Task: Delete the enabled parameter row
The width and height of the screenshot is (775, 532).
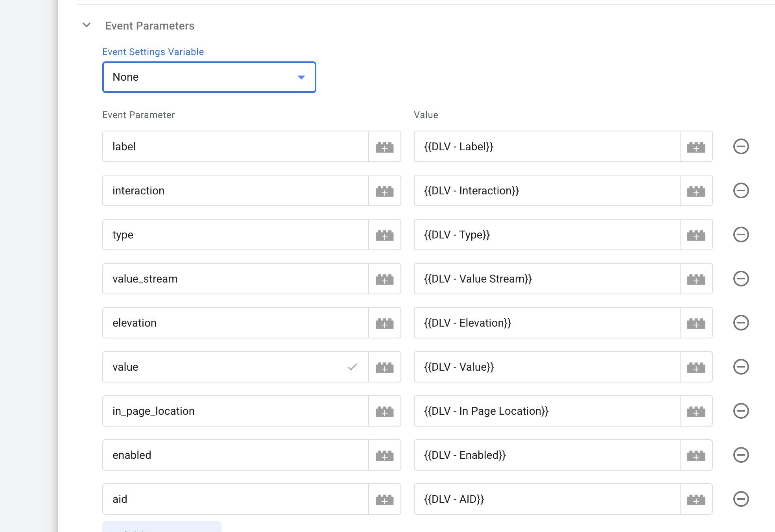Action: click(741, 455)
